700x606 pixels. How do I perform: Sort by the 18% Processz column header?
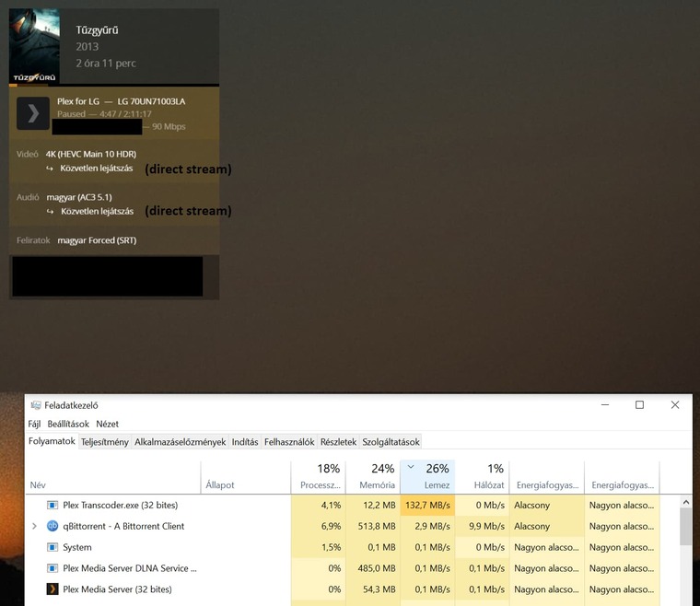[318, 477]
